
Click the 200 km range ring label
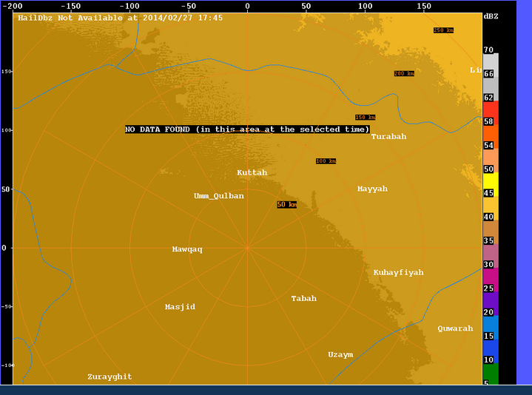click(405, 73)
